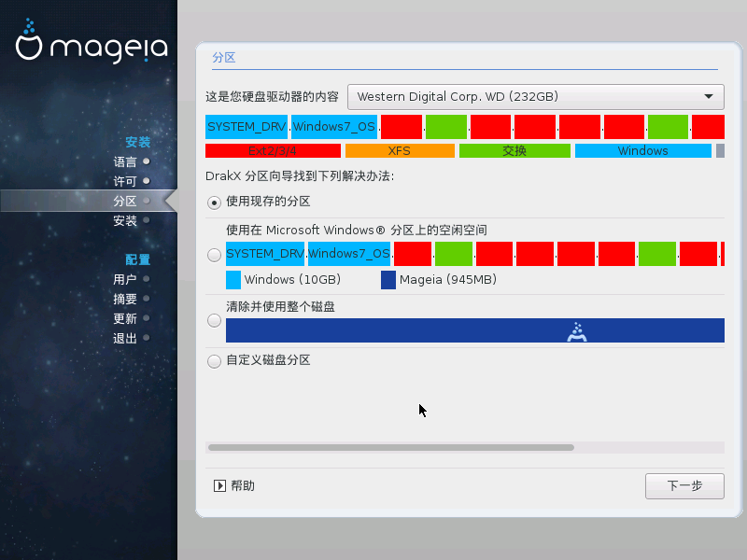The height and width of the screenshot is (560, 747).
Task: Click the red Ext2/3/4 legend swatch
Action: point(273,150)
